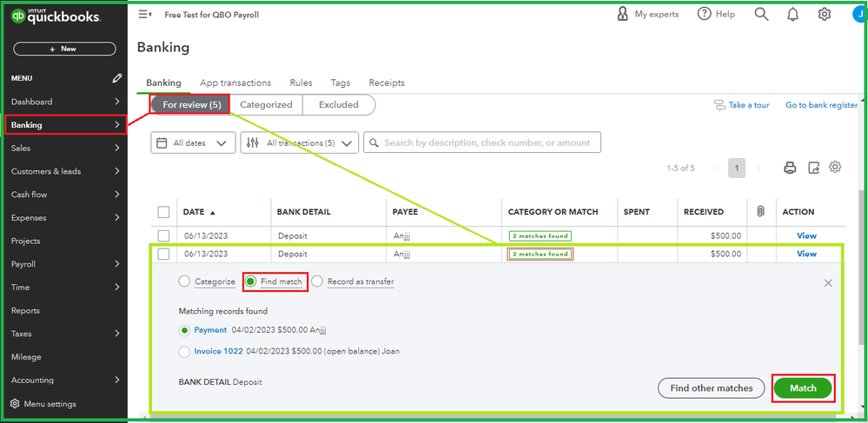This screenshot has height=423, width=868.
Task: Open table settings gear icon
Action: pyautogui.click(x=835, y=168)
